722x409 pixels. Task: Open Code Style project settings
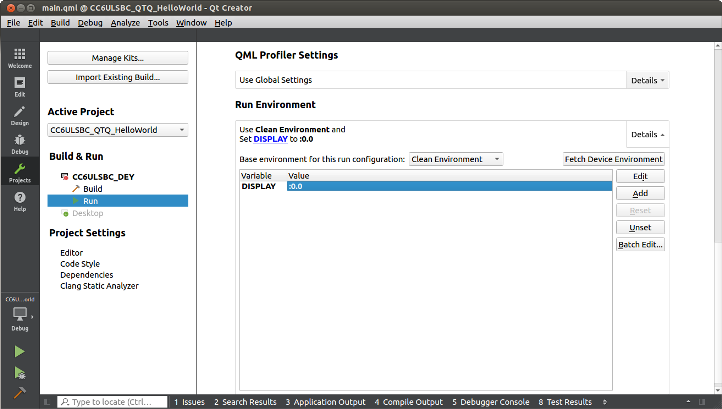(80, 264)
